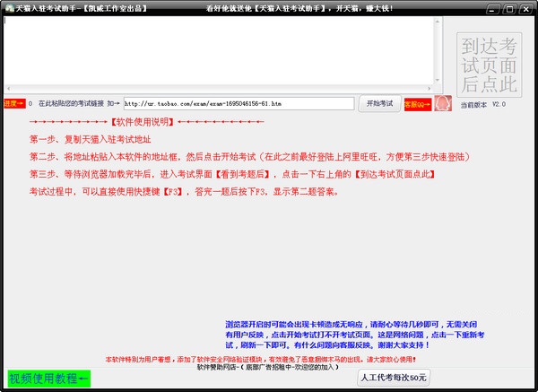Click the text area scroll-up arrow
Screen dimensions: 538x392
(x=438, y=22)
